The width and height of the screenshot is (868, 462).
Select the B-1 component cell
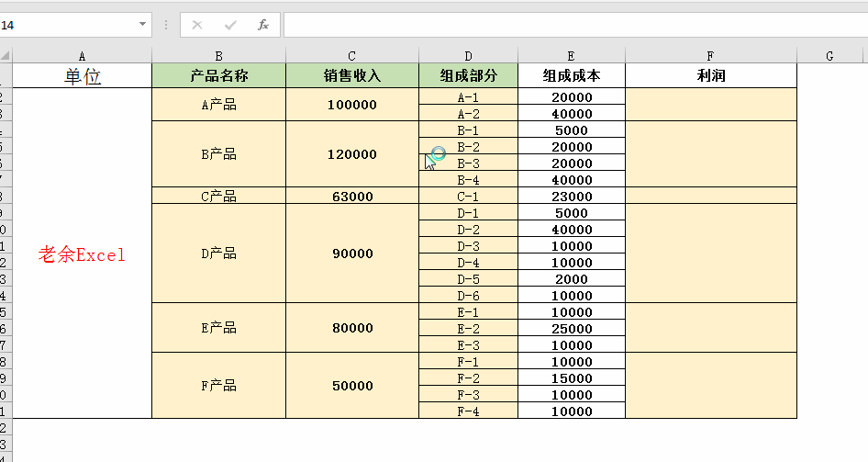click(x=468, y=130)
